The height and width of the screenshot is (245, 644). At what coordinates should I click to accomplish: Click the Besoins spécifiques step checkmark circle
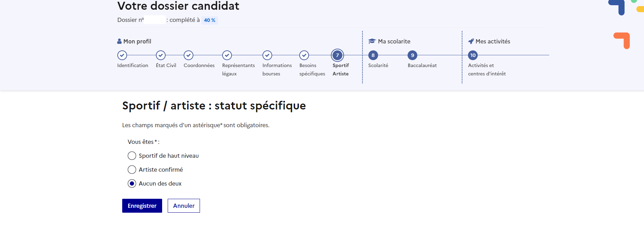point(304,55)
